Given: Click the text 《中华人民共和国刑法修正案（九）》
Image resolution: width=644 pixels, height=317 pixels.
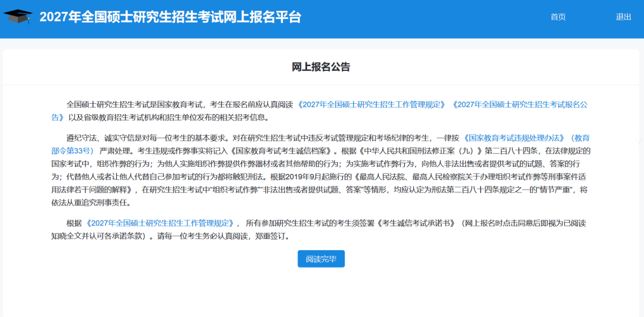Looking at the screenshot, I should [x=422, y=150].
